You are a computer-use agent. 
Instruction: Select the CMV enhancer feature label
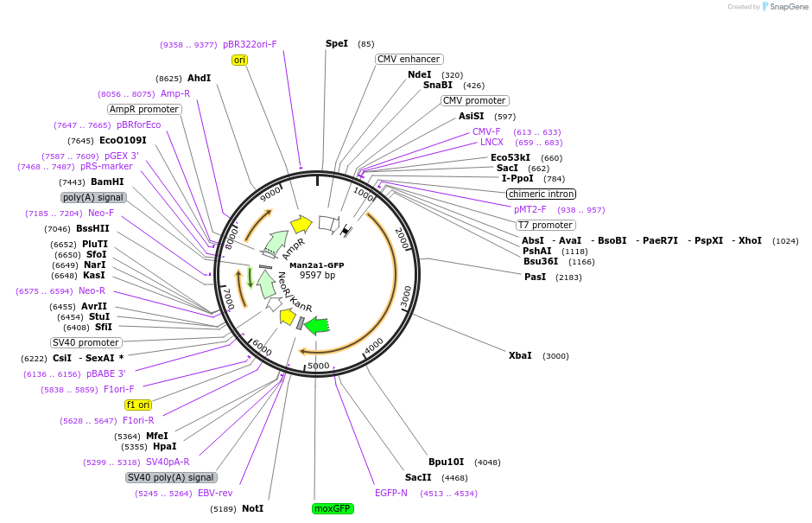409,59
